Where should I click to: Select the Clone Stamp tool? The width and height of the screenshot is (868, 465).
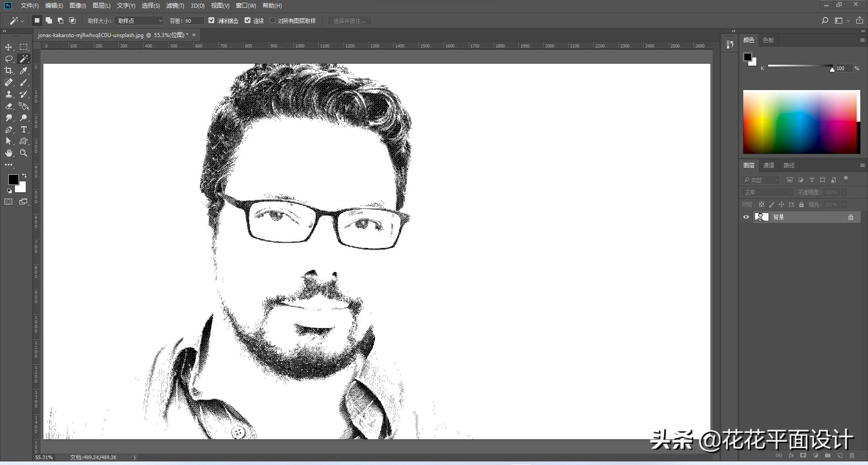pos(9,95)
